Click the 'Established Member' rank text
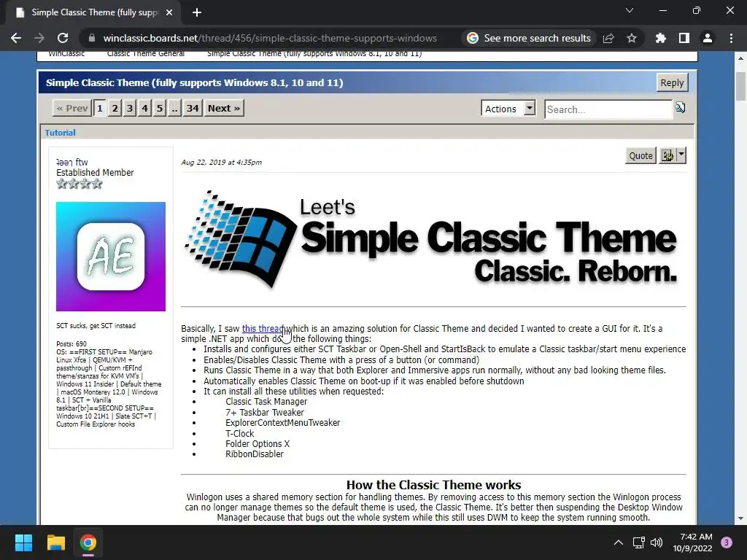The image size is (747, 560). click(96, 172)
